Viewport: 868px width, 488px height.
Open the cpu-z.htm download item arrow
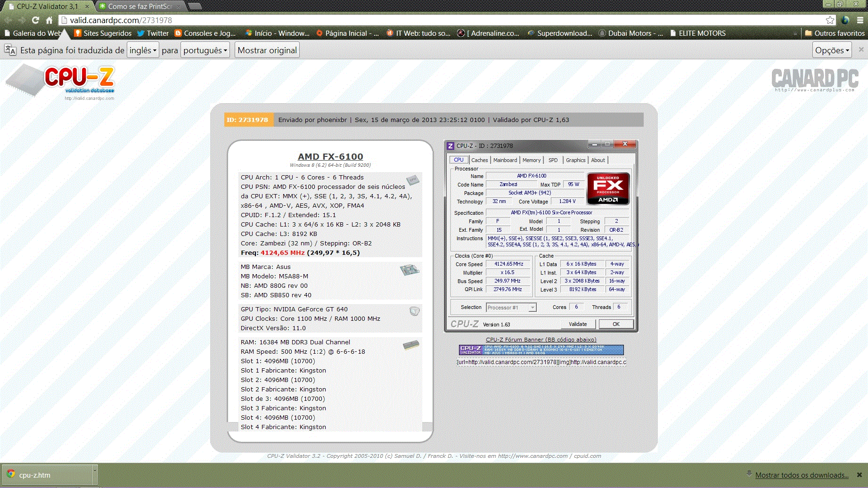(x=95, y=474)
